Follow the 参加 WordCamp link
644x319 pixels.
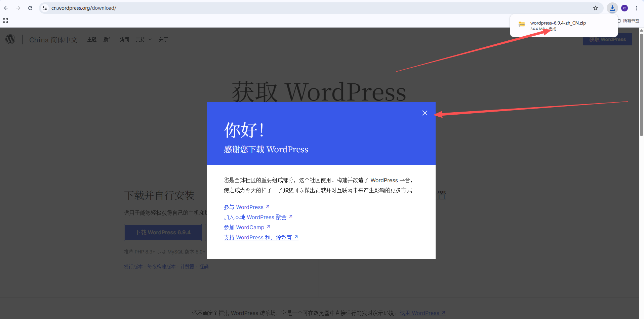[x=247, y=227]
